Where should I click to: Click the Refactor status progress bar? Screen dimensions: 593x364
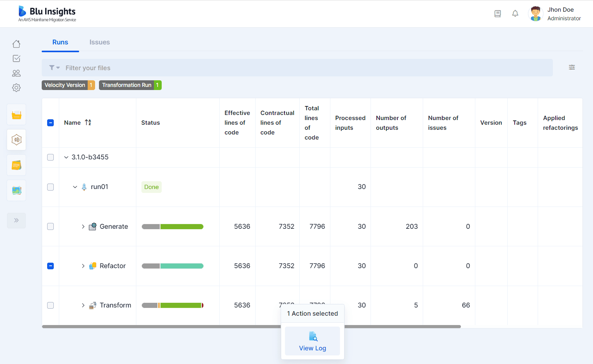[173, 266]
